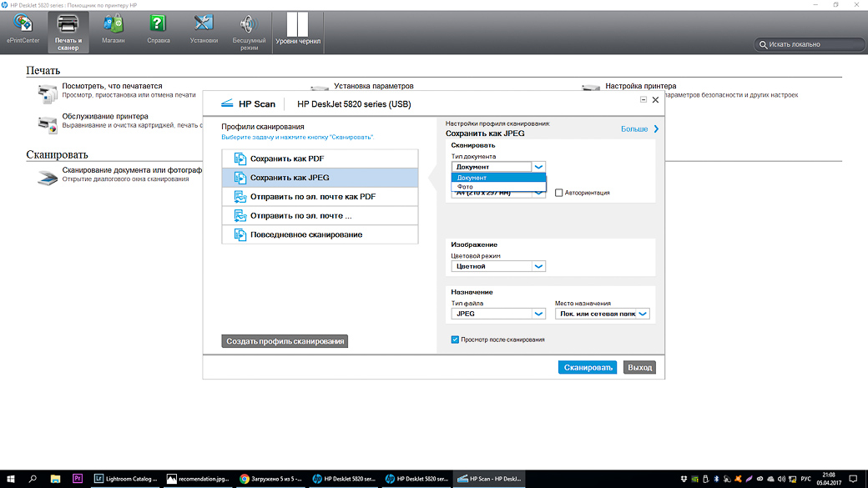The height and width of the screenshot is (488, 868).
Task: Open Бесшумный режим quiet mode
Action: (x=249, y=32)
